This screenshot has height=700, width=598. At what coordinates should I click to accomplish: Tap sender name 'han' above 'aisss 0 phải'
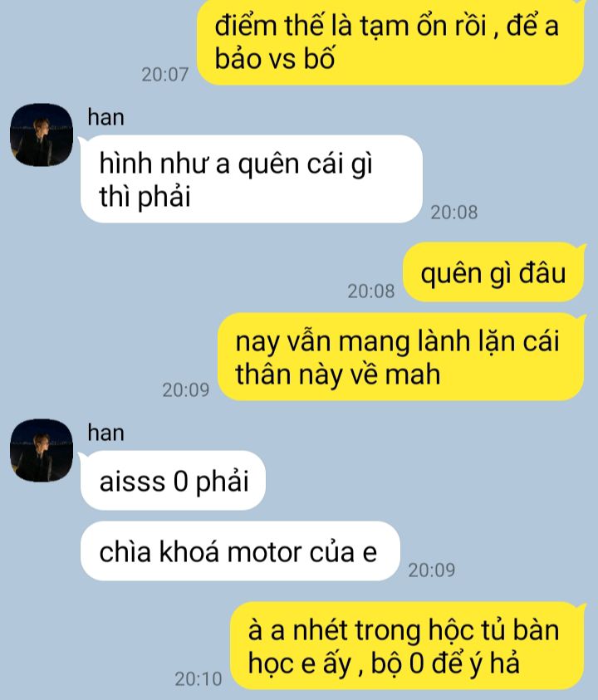point(105,433)
